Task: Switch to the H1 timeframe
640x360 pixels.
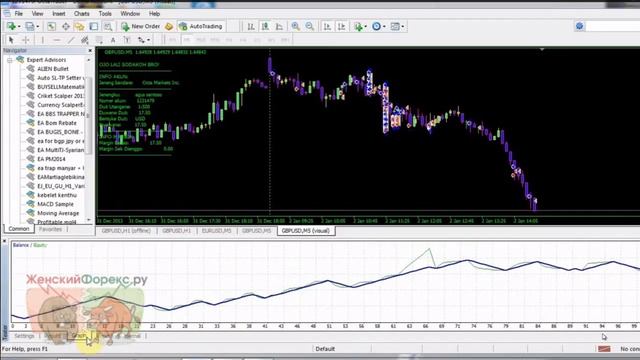Action: point(229,40)
